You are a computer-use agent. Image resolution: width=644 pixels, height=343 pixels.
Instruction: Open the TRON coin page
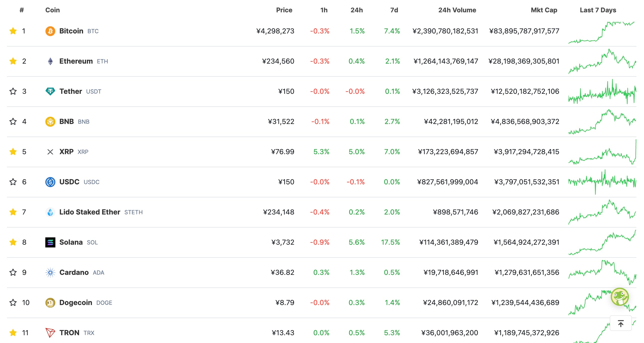pos(69,333)
